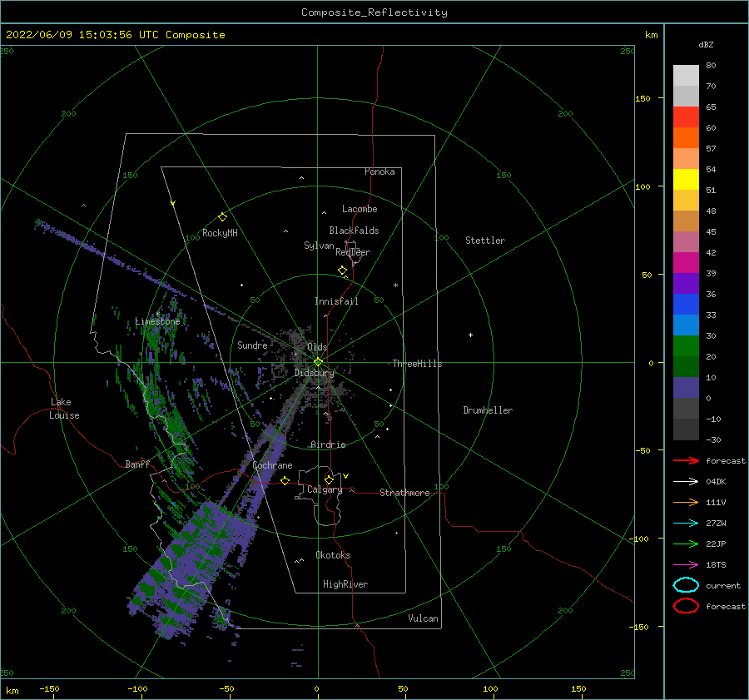This screenshot has height=700, width=749.
Task: Click the yellow diamond marker inside Calgary outline
Action: (329, 479)
